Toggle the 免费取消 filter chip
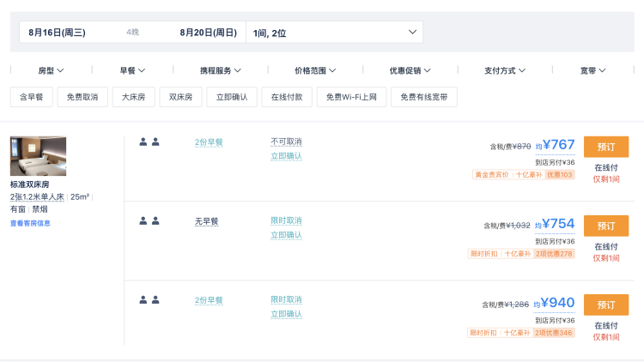 [82, 97]
